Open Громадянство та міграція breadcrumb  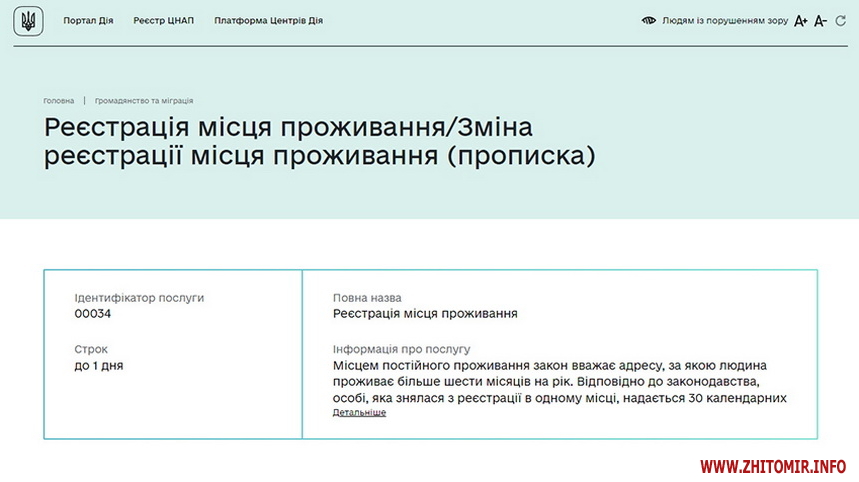[144, 101]
